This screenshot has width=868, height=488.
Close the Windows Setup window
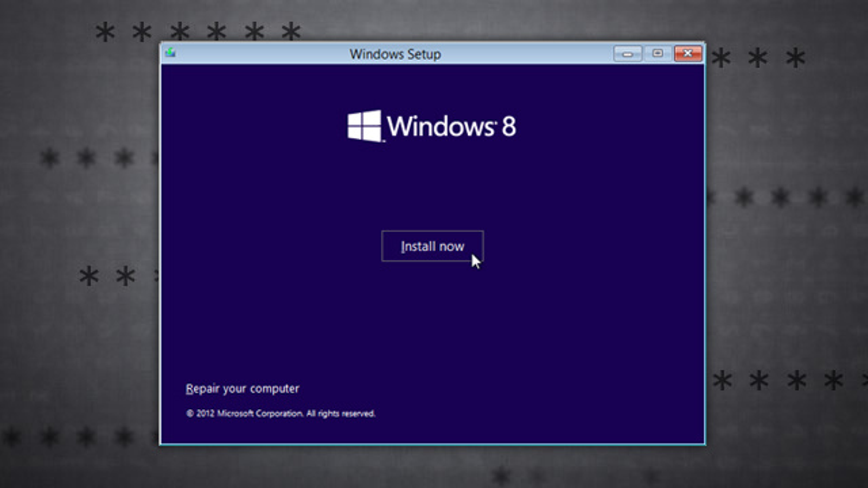tap(688, 53)
